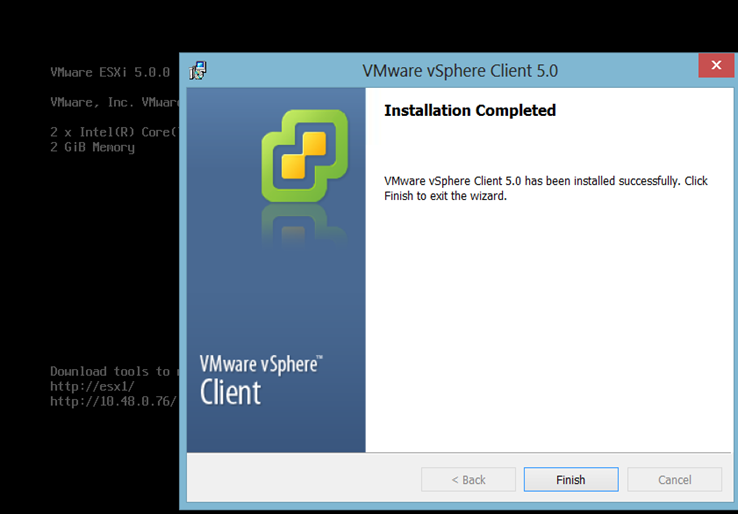This screenshot has height=514, width=738.
Task: Click the Finish button
Action: [571, 479]
